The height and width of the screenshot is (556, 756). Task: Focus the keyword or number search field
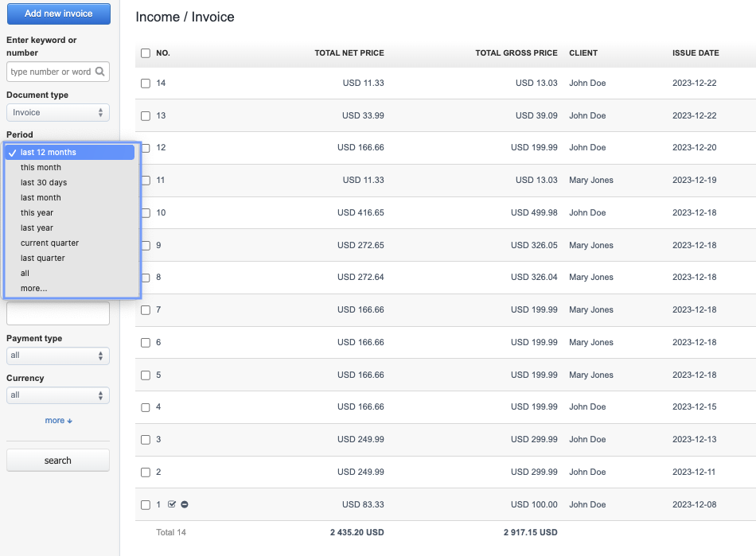point(51,72)
